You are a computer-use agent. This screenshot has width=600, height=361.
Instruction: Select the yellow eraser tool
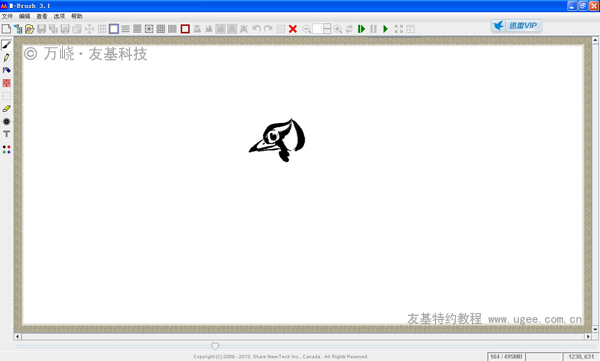(7, 109)
